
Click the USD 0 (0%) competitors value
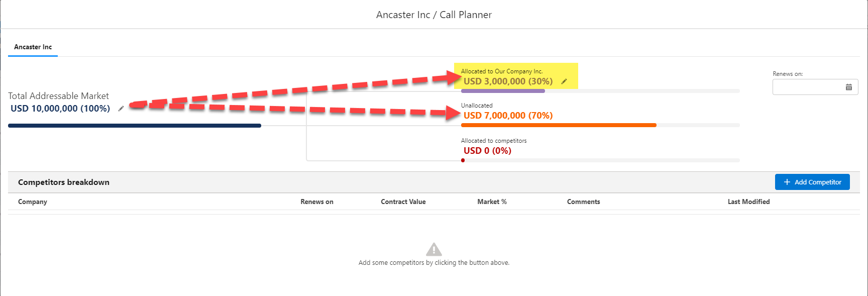pyautogui.click(x=487, y=151)
